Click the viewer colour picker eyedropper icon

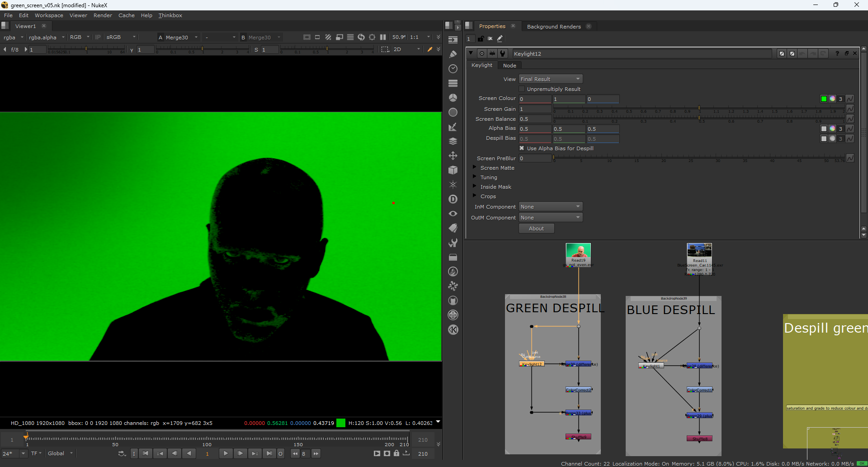429,49
